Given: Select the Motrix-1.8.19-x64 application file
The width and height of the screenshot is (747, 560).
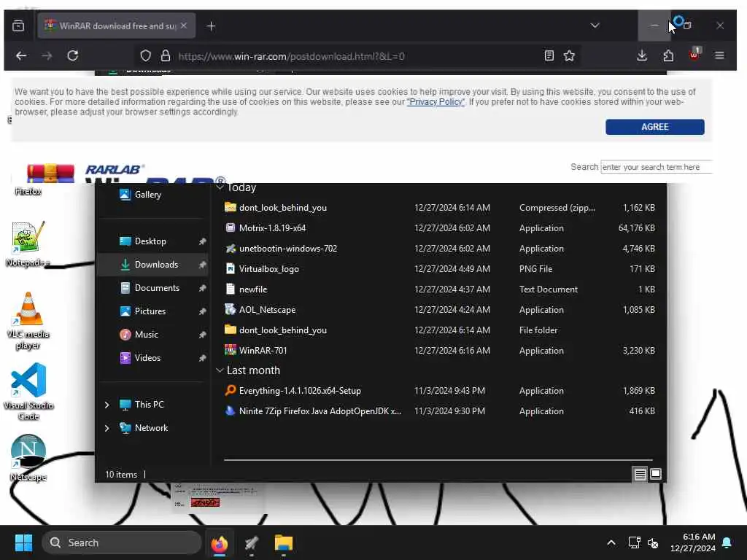Looking at the screenshot, I should click(x=439, y=228).
